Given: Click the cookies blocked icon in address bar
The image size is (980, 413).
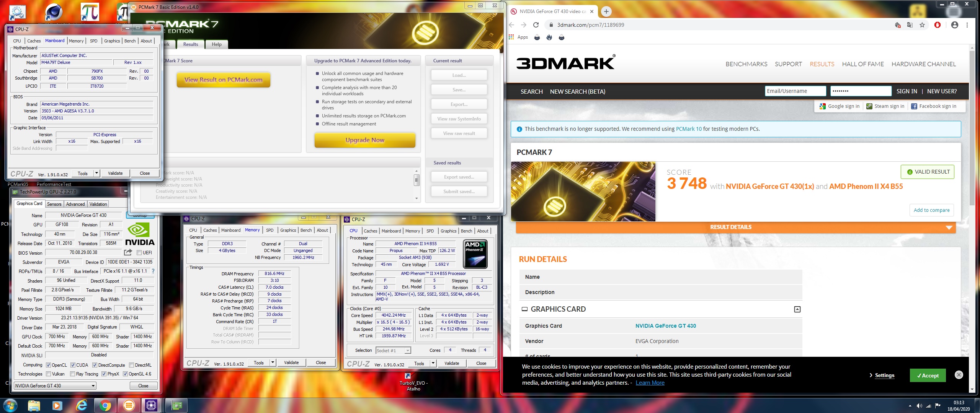Looking at the screenshot, I should (x=898, y=25).
